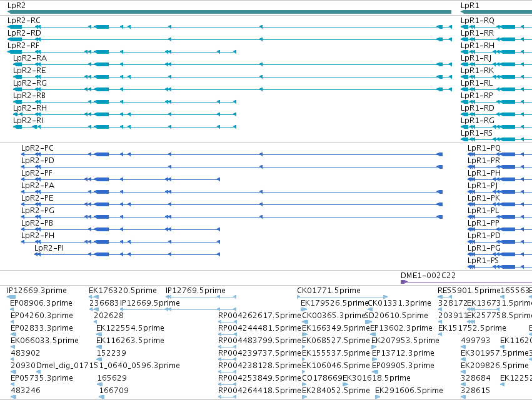
Task: Select the RP004264418.5prime EST label
Action: tap(259, 391)
